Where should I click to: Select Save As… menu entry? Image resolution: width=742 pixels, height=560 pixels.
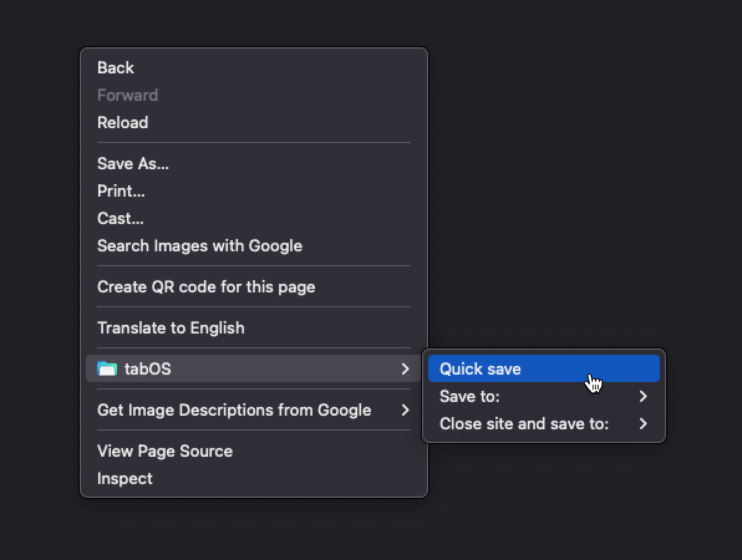pos(253,164)
